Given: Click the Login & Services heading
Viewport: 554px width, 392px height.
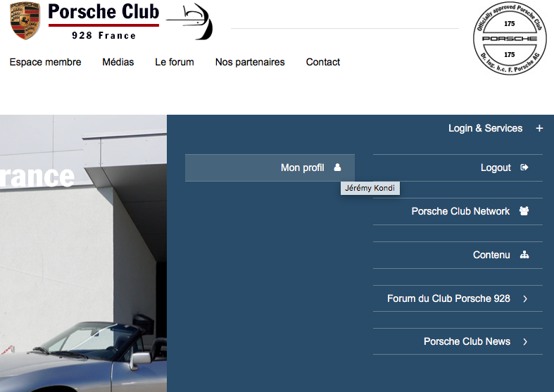Looking at the screenshot, I should click(x=485, y=128).
